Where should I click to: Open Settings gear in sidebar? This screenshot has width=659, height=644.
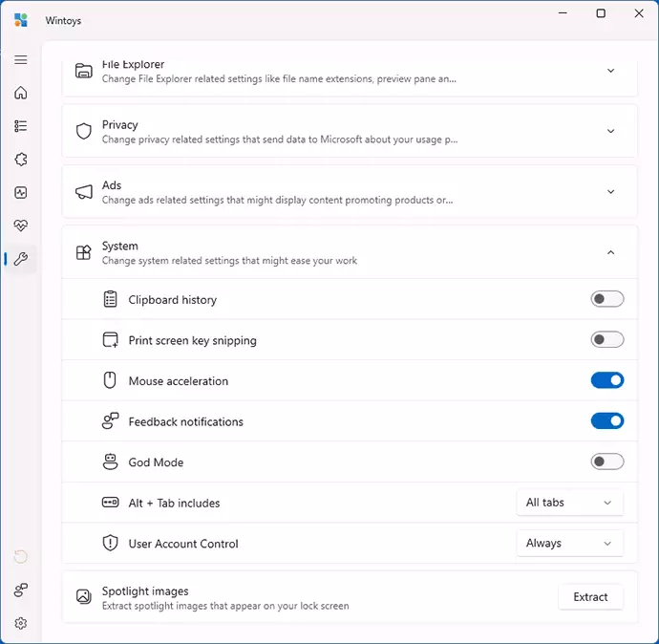[21, 623]
